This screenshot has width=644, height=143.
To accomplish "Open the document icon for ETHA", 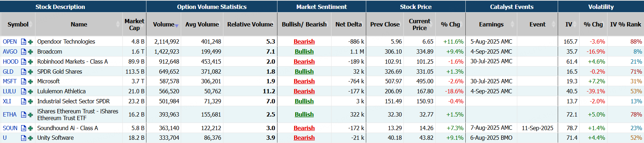I will pos(24,115).
